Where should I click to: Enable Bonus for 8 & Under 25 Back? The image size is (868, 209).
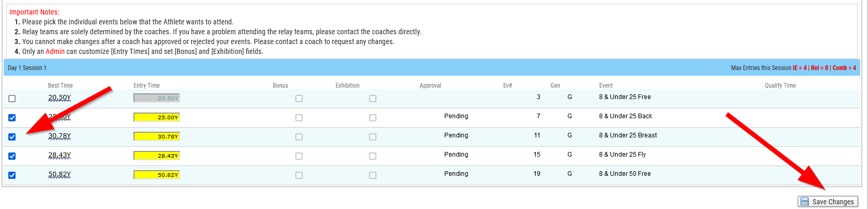[x=299, y=118]
